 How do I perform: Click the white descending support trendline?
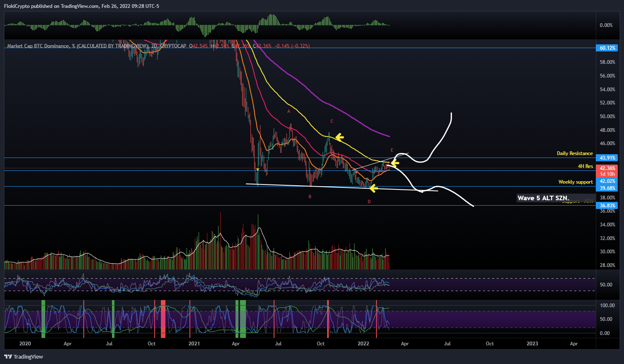342,187
